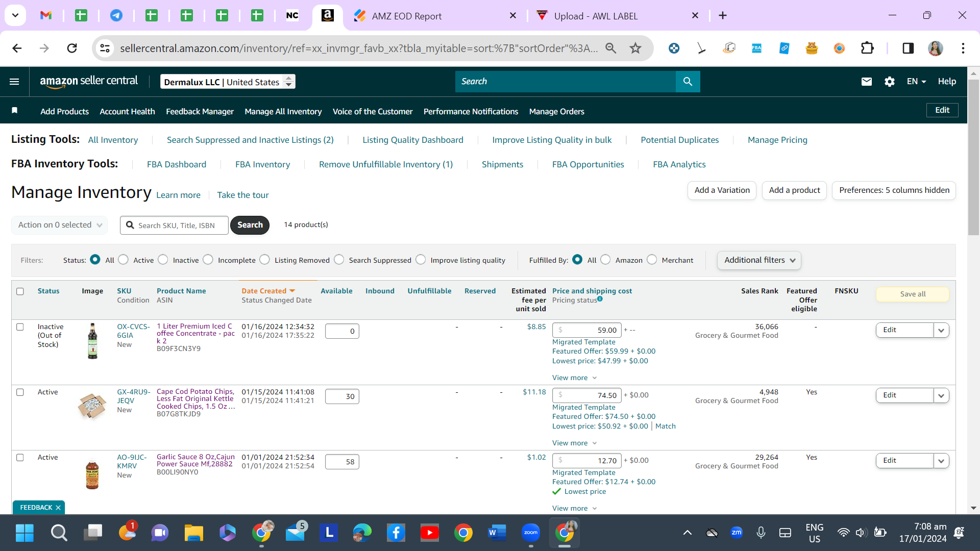Select the Active status filter
980x551 pixels.
tap(123, 260)
